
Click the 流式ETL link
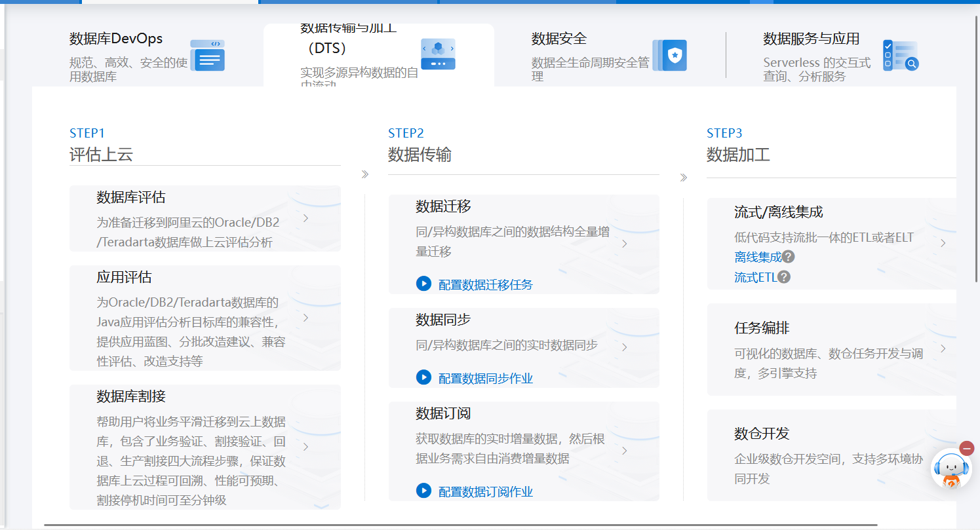[x=755, y=277]
